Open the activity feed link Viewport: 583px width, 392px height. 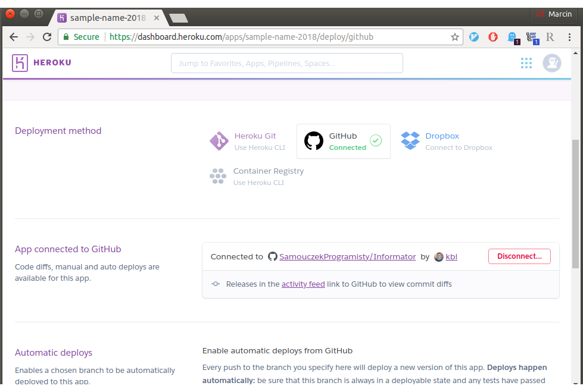point(303,284)
